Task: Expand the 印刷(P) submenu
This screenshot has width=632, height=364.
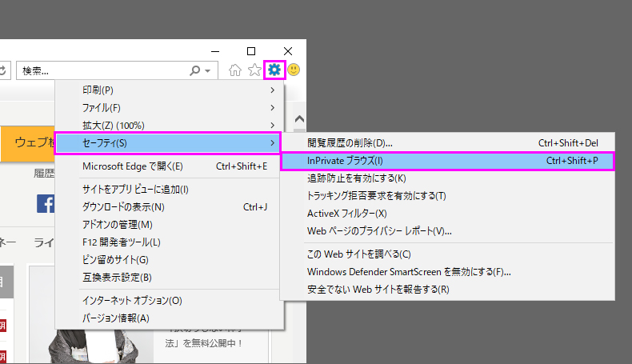Action: [x=168, y=90]
